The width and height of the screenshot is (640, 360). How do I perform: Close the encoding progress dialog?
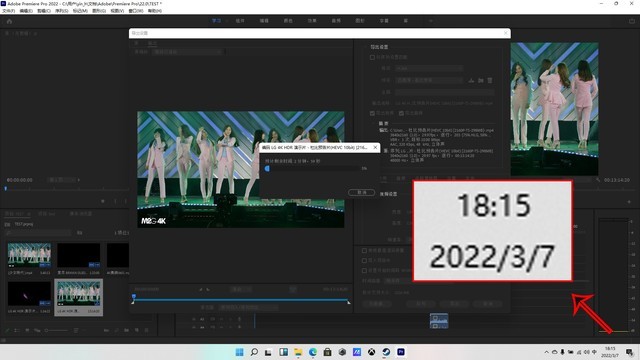click(375, 147)
